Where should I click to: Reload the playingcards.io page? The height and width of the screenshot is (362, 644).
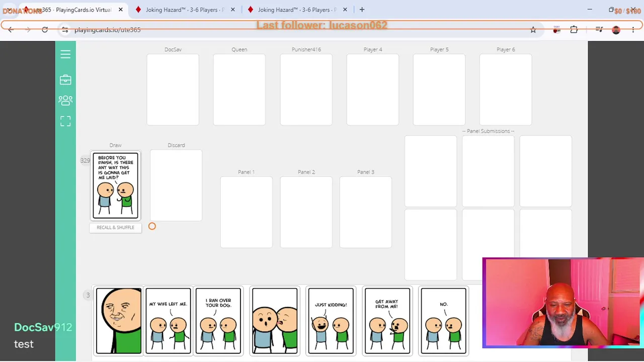[45, 30]
